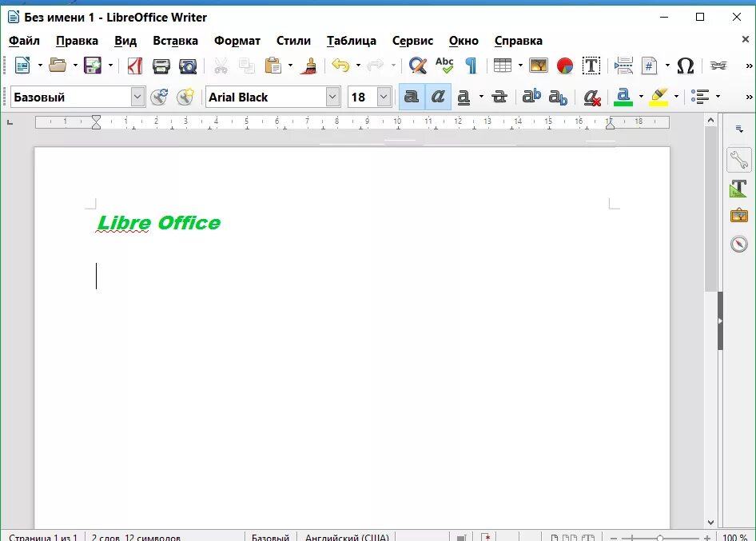Screen dimensions: 756x541
Task: Expand font size 18 dropdown
Action: click(x=384, y=97)
